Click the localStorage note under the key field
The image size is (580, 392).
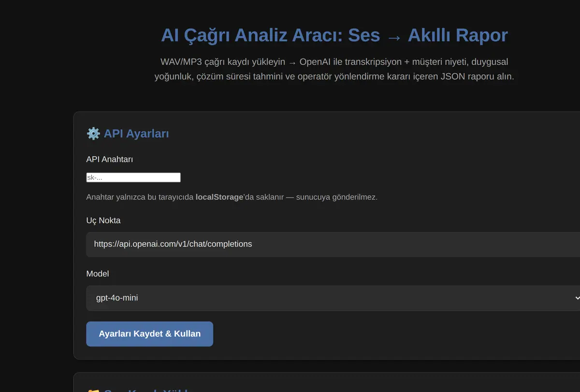[x=232, y=197]
